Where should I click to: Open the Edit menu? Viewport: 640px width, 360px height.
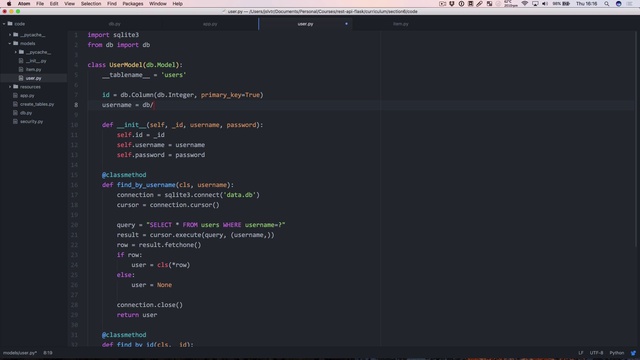54,4
